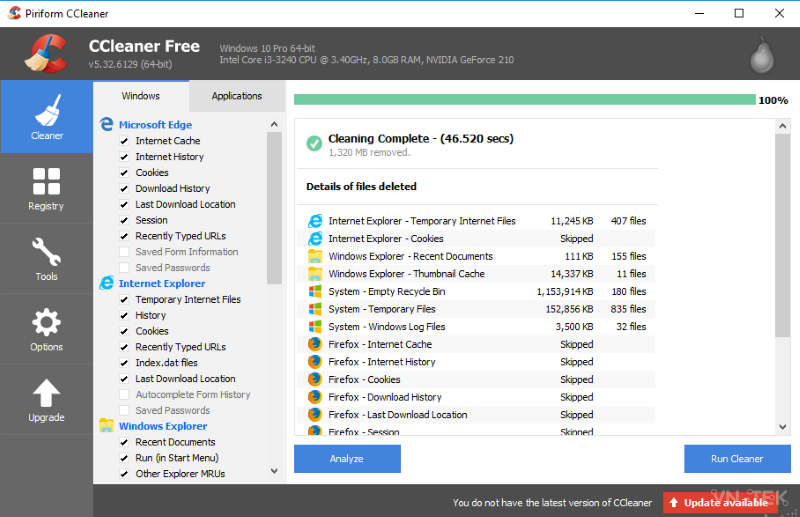Open the Tools section label
This screenshot has height=517, width=800.
point(46,277)
